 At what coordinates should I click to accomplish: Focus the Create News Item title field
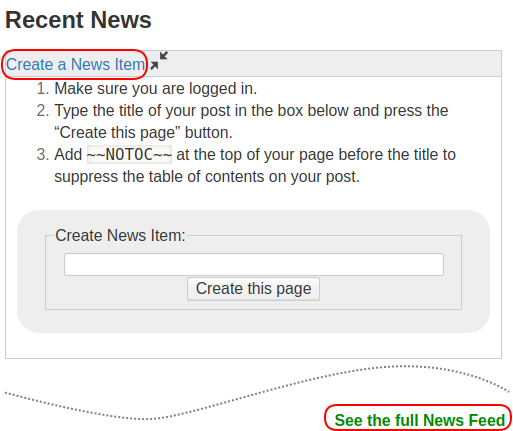click(254, 265)
